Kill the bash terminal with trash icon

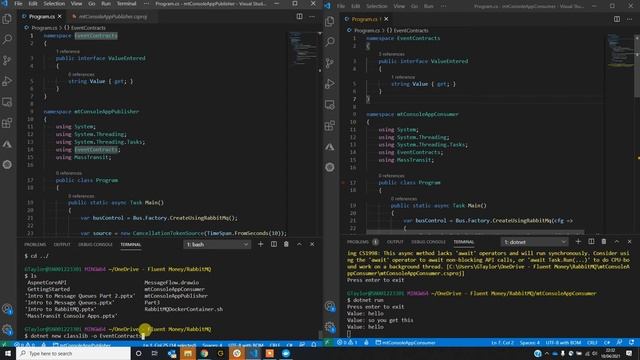[286, 244]
